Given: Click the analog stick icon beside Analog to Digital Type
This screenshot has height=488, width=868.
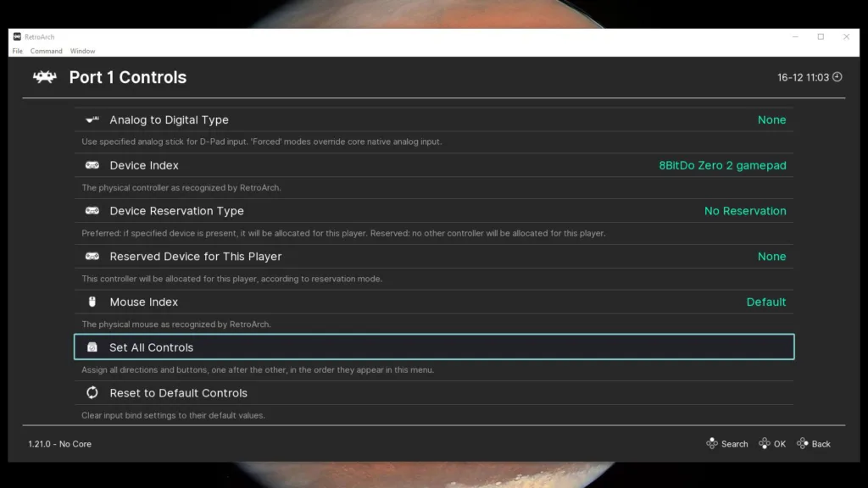Looking at the screenshot, I should 93,119.
